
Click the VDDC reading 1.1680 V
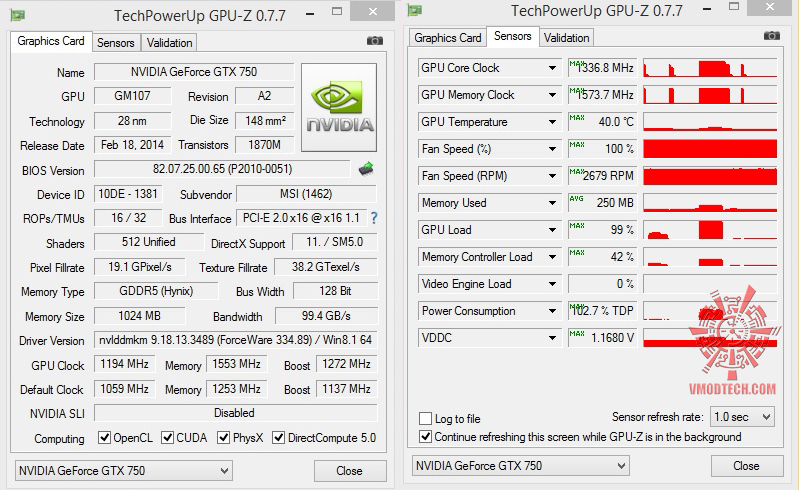click(603, 338)
